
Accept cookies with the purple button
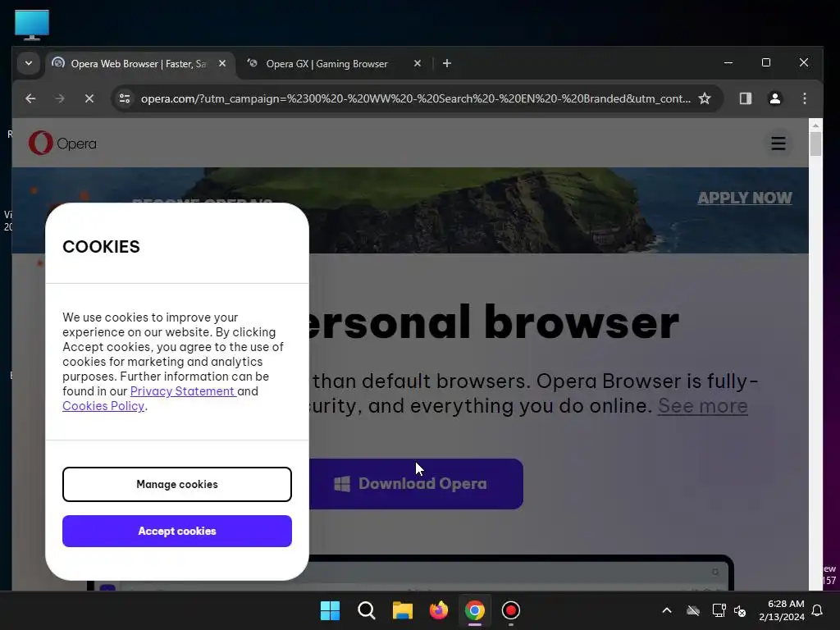(x=177, y=531)
